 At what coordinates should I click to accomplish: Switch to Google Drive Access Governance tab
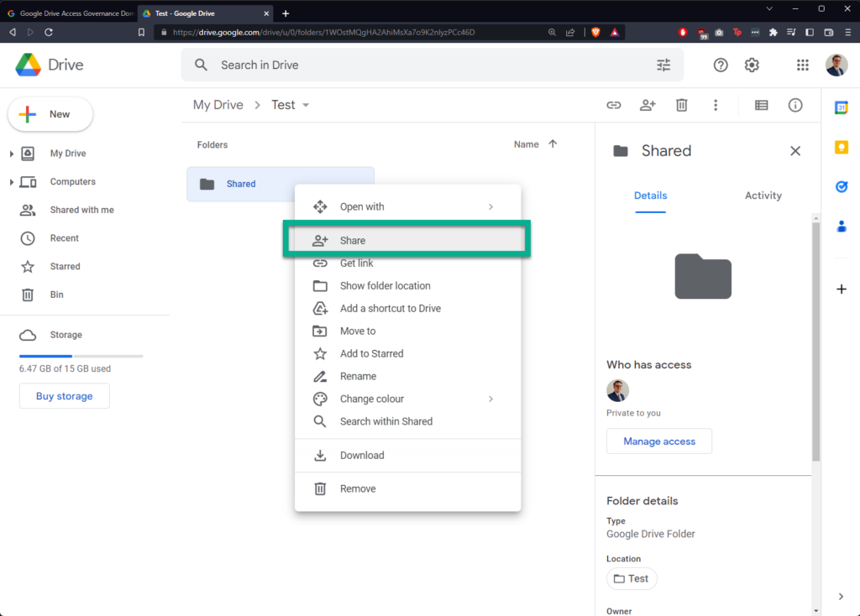tap(70, 13)
